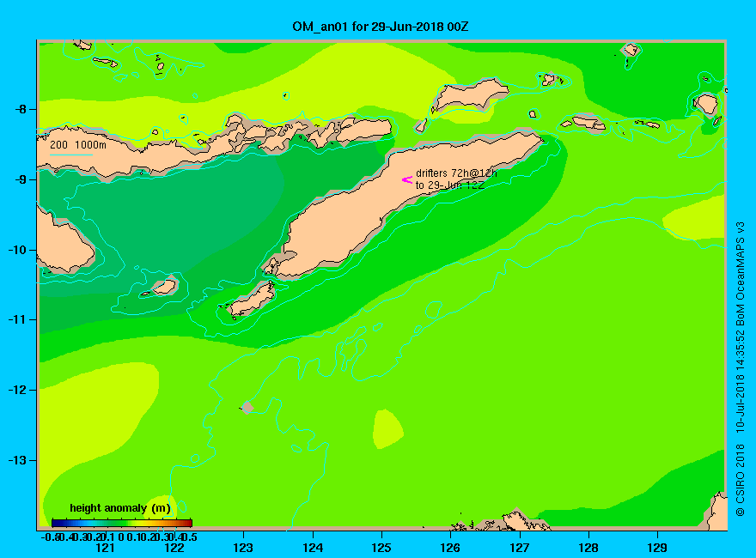The height and width of the screenshot is (558, 756).
Task: Click latitude label "-9"
Action: 21,179
